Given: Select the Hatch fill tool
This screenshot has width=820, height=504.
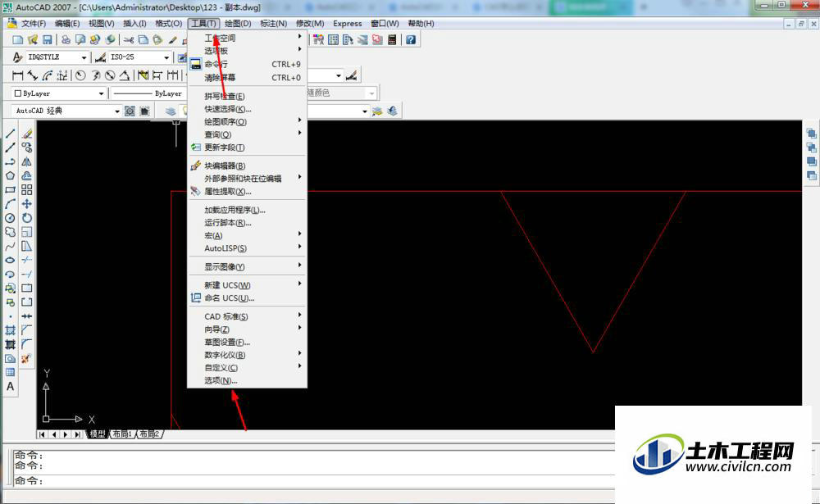Looking at the screenshot, I should pos(10,330).
